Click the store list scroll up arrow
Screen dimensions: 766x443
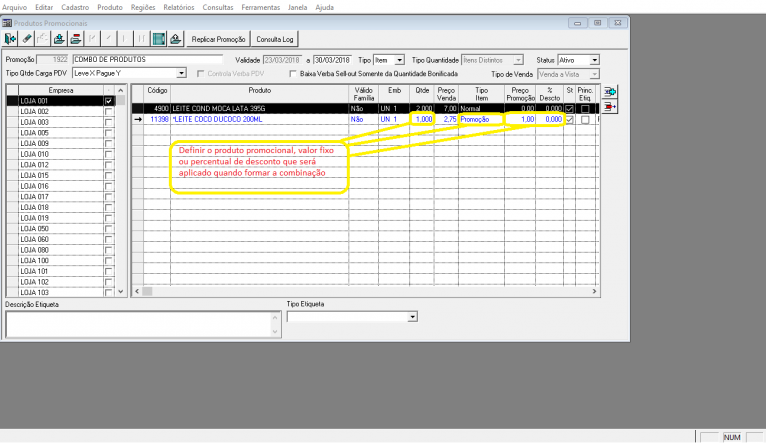(x=121, y=90)
